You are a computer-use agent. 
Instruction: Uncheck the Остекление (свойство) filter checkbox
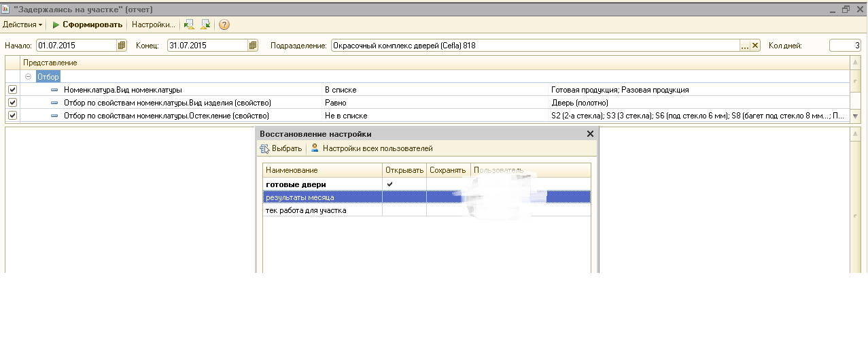[12, 116]
